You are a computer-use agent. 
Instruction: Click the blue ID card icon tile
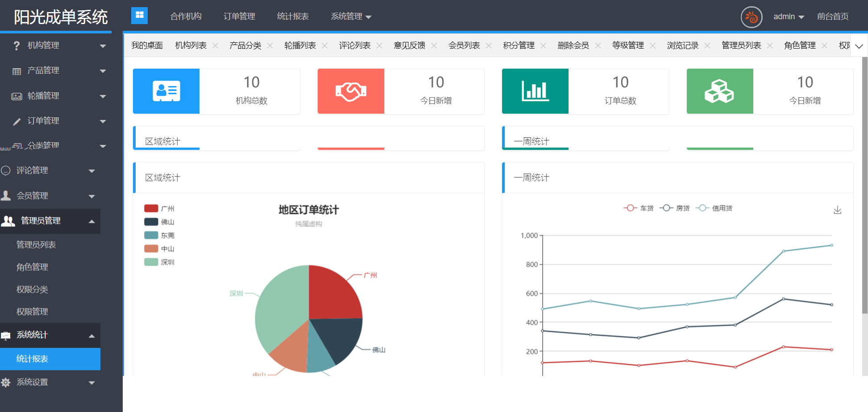(x=166, y=91)
